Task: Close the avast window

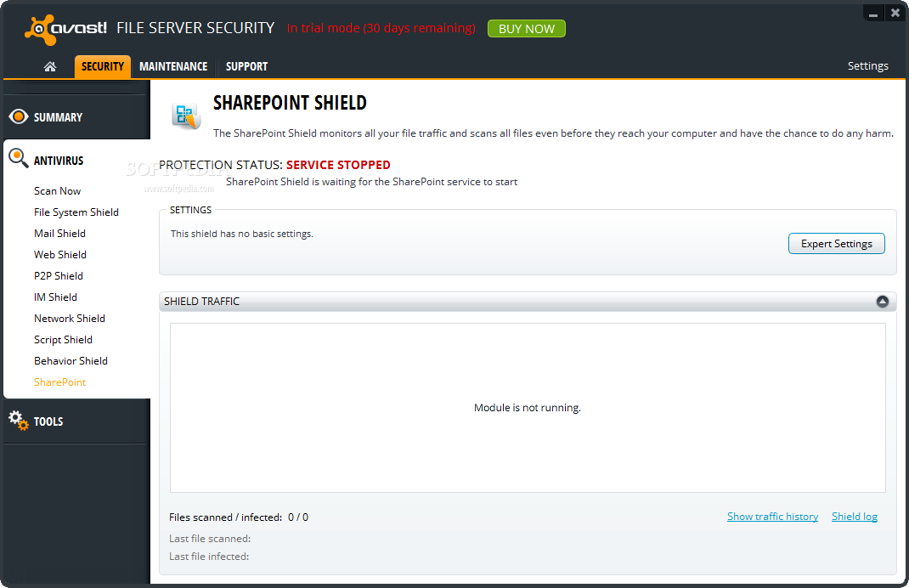Action: pyautogui.click(x=895, y=13)
